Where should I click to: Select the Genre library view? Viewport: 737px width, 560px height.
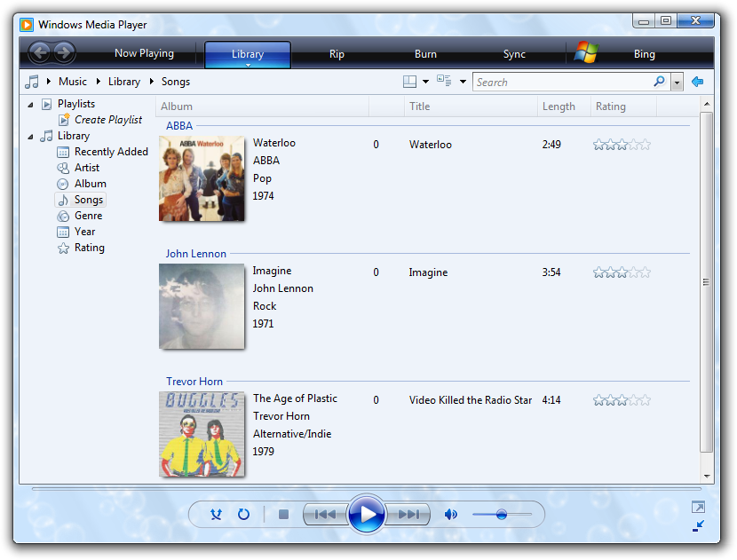click(88, 216)
